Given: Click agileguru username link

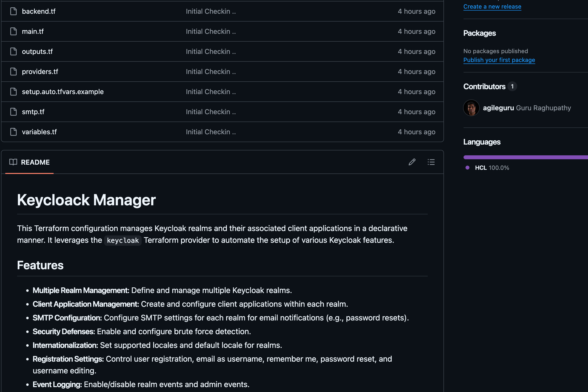Looking at the screenshot, I should 498,108.
